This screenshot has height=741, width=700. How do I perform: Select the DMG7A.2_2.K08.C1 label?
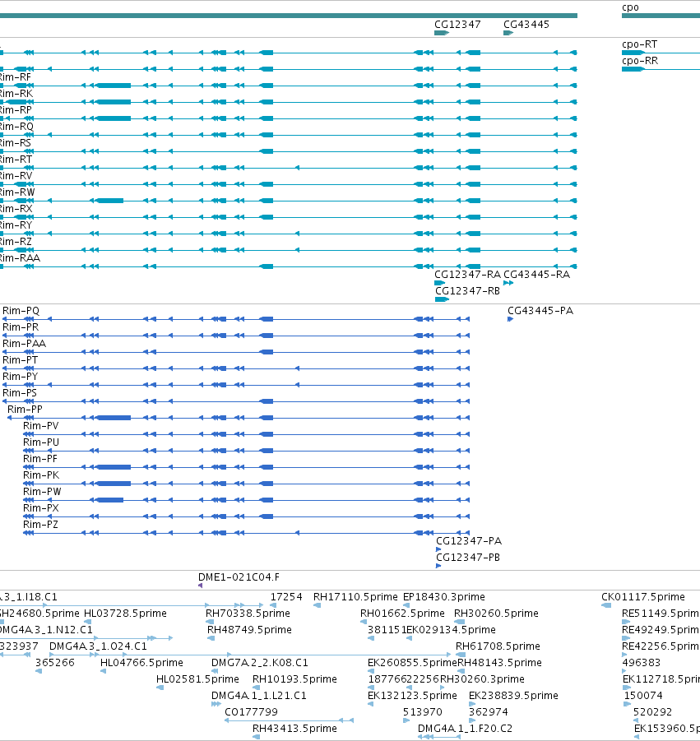pos(259,663)
